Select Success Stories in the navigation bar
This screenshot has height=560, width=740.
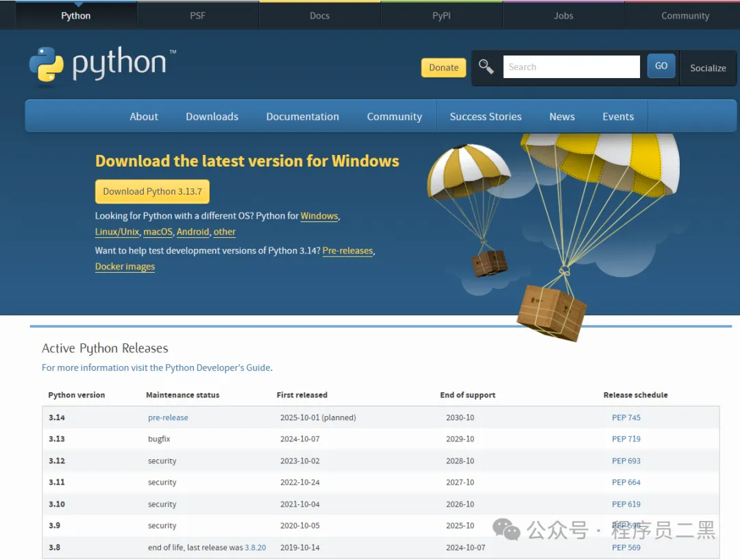click(485, 117)
